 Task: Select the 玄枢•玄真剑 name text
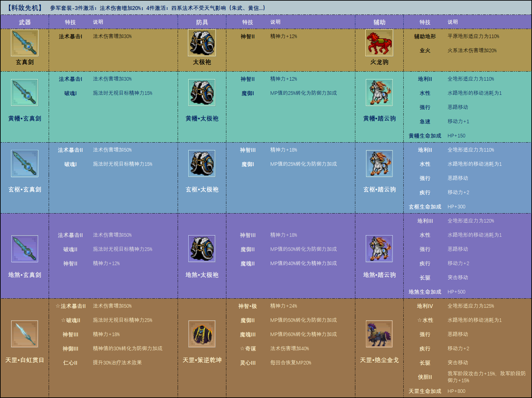pos(25,189)
